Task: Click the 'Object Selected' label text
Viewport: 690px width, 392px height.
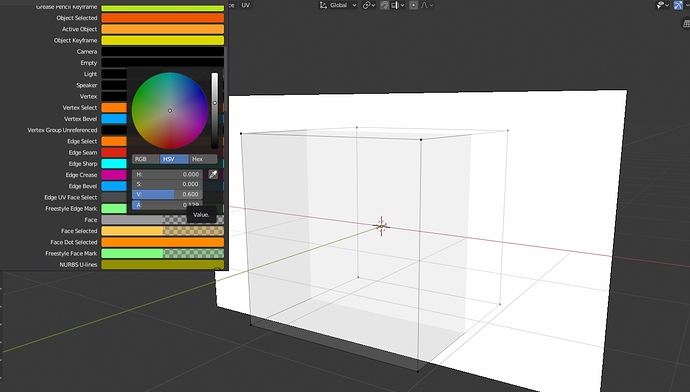Action: point(77,18)
